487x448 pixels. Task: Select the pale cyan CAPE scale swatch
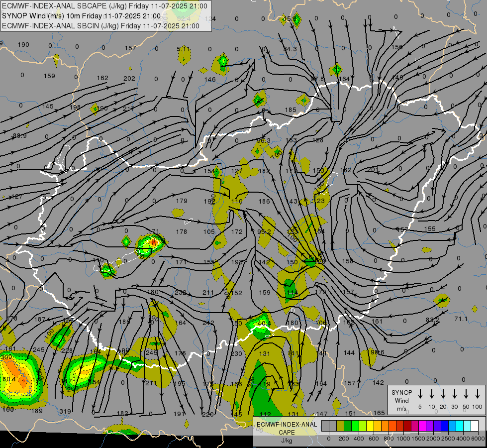pos(467,426)
